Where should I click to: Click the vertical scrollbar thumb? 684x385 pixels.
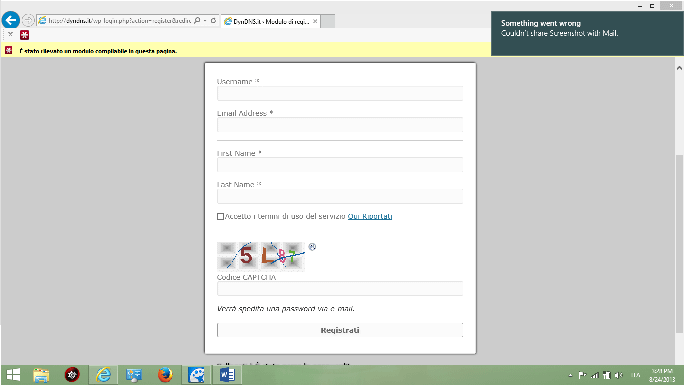pos(679,244)
